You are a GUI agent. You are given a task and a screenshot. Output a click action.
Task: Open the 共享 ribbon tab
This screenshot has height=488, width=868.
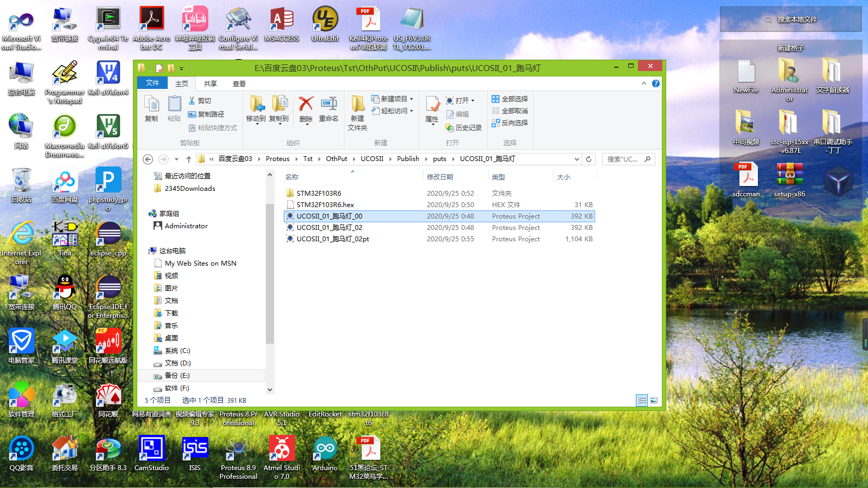pos(210,84)
